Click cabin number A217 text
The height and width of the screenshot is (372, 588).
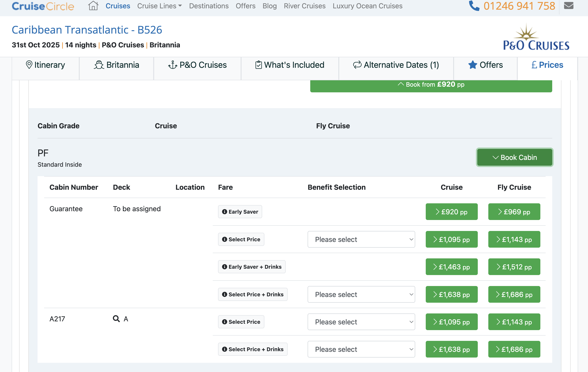57,318
